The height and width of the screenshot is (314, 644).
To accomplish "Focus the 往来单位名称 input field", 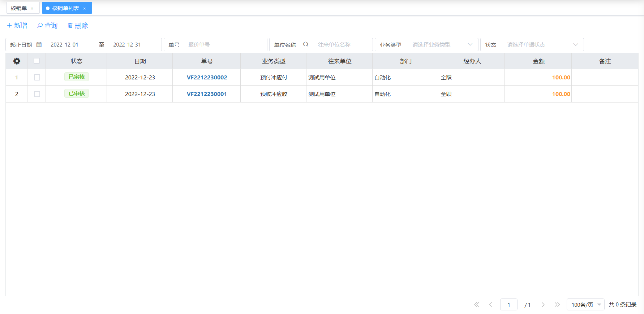I will click(343, 44).
